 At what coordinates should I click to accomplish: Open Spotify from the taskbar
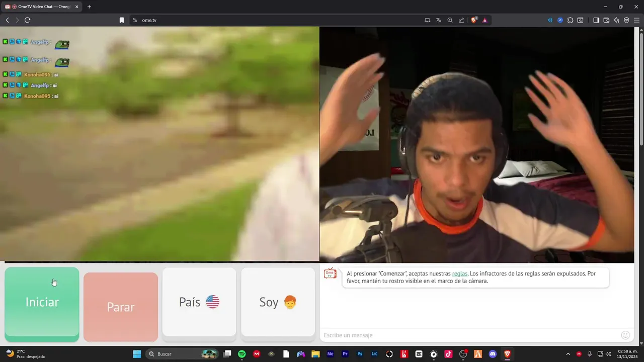click(x=242, y=354)
